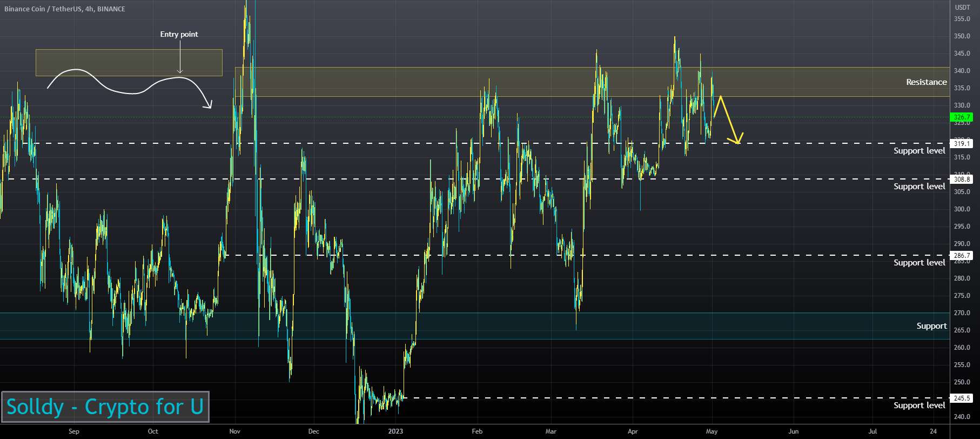The height and width of the screenshot is (439, 980).
Task: Click the 275.0 price axis value
Action: point(962,296)
